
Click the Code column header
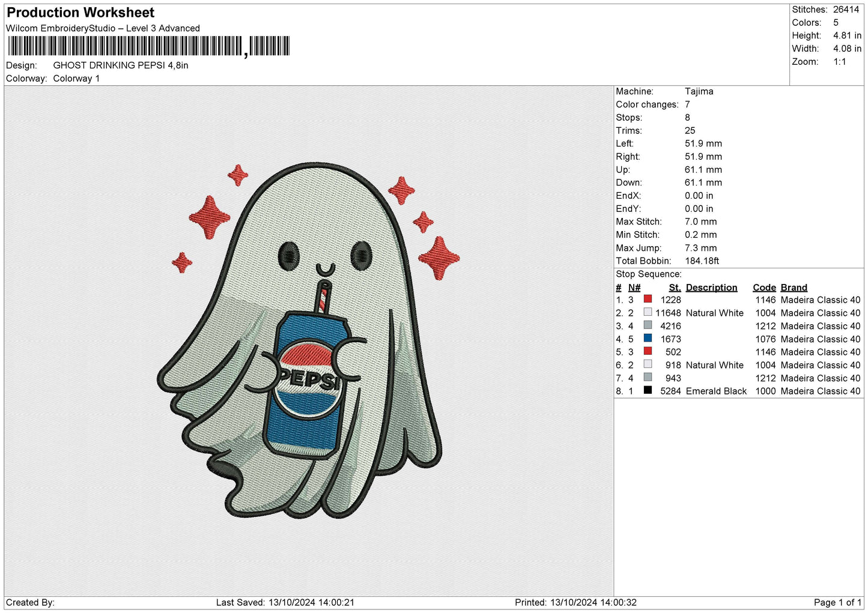click(764, 288)
